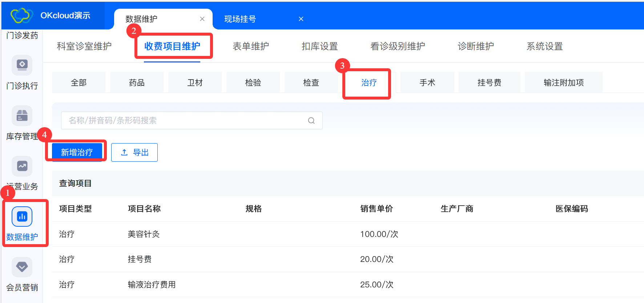Close the 现场挂号 tab
This screenshot has height=303, width=644.
[301, 19]
